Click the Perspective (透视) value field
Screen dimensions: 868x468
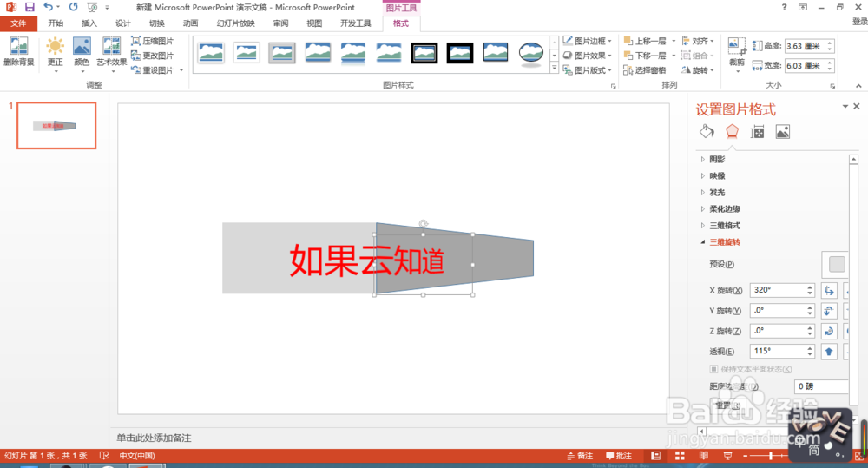(779, 351)
